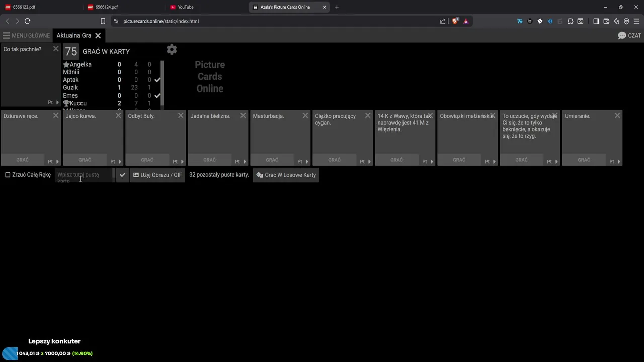Bookmark this page

tap(103, 21)
